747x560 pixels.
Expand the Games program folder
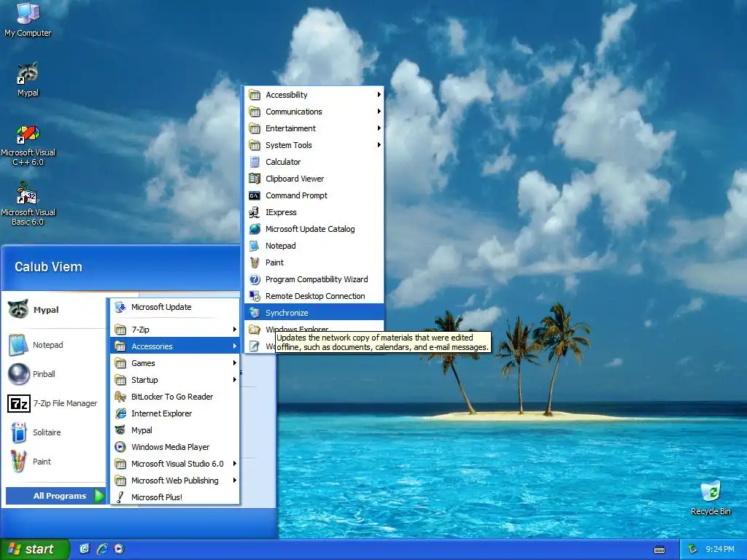(175, 363)
